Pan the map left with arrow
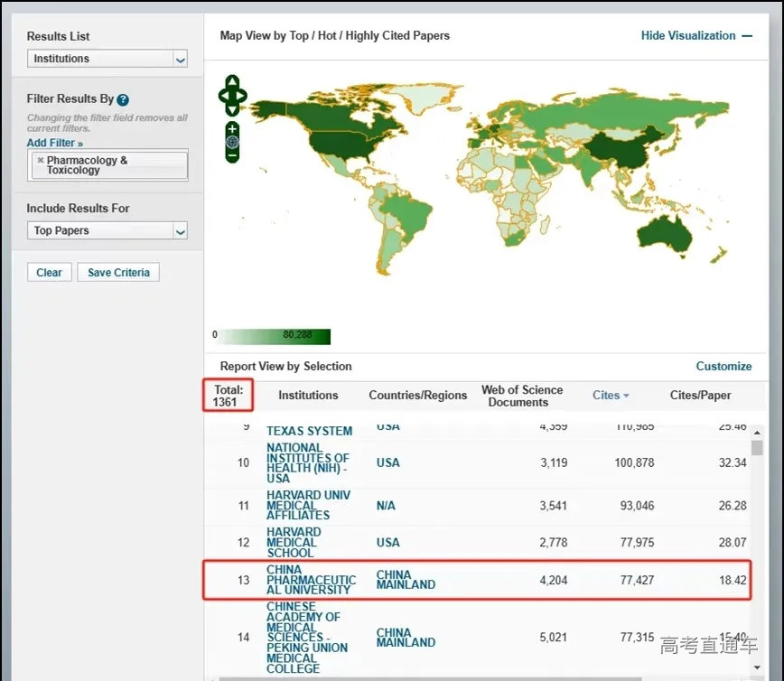Image resolution: width=784 pixels, height=681 pixels. (223, 95)
